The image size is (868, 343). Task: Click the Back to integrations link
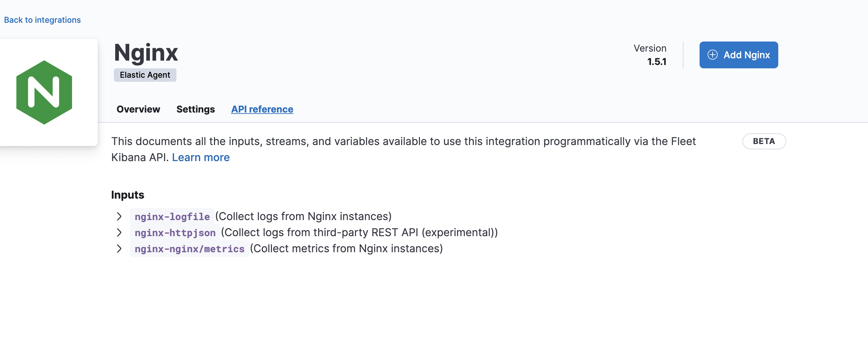[x=42, y=19]
